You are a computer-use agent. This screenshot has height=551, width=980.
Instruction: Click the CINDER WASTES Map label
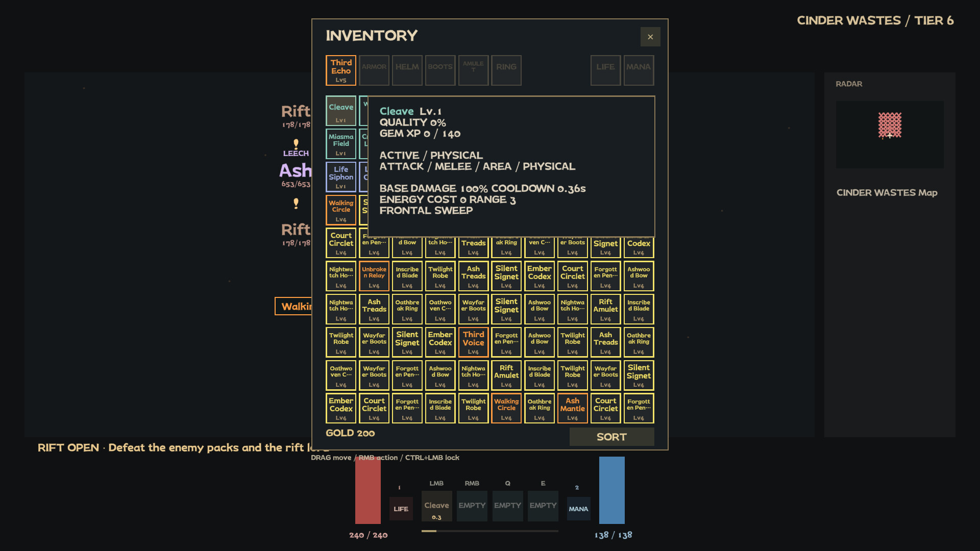point(887,193)
